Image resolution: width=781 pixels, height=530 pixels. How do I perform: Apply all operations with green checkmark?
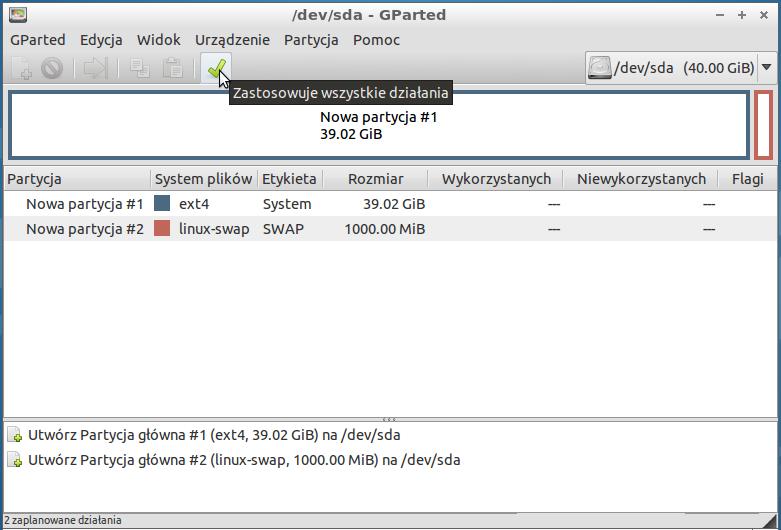click(216, 68)
